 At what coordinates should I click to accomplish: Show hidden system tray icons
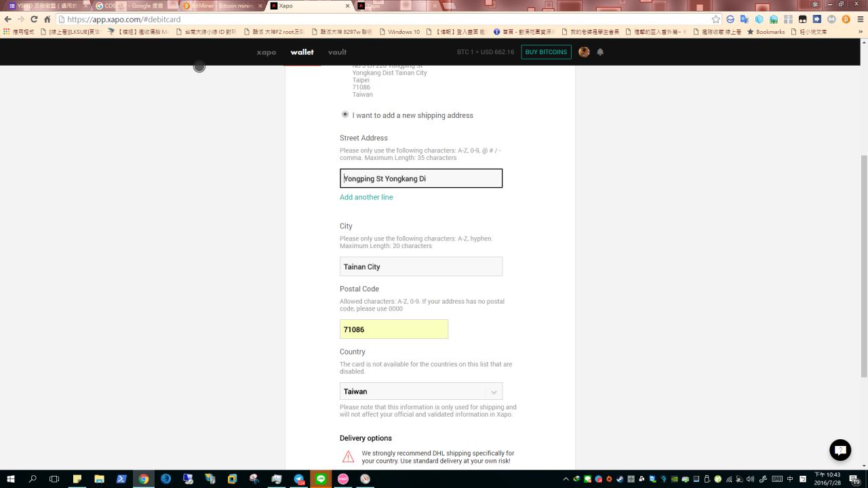[566, 479]
